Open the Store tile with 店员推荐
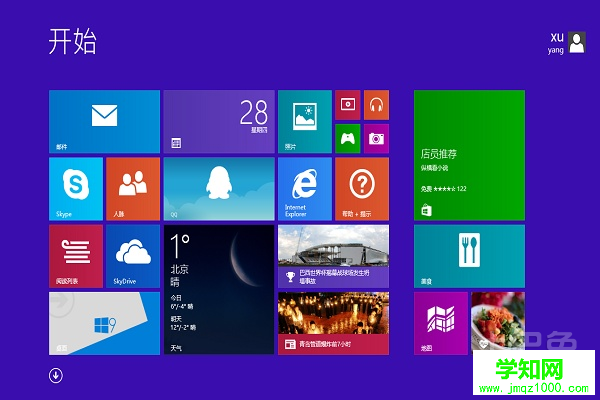Screen dimensions: 600x400 pyautogui.click(x=470, y=155)
